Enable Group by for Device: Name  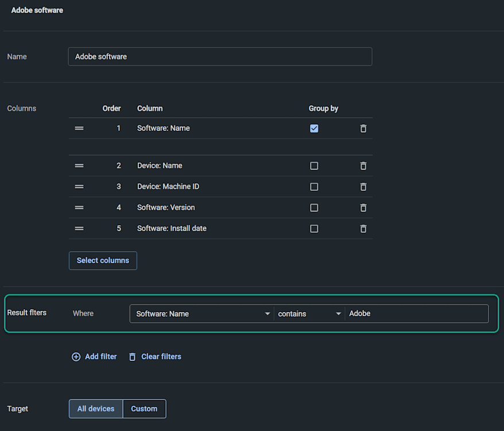tap(314, 166)
